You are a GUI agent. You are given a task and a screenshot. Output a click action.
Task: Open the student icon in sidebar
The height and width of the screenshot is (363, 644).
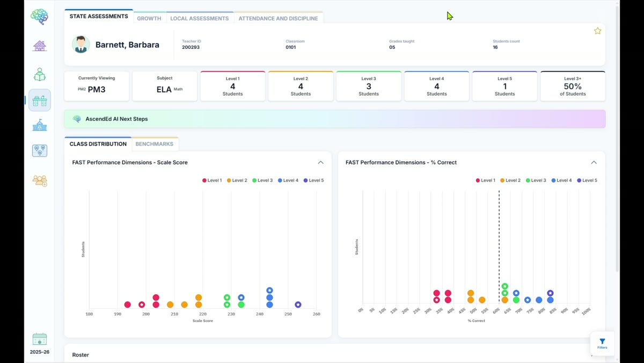point(40,75)
